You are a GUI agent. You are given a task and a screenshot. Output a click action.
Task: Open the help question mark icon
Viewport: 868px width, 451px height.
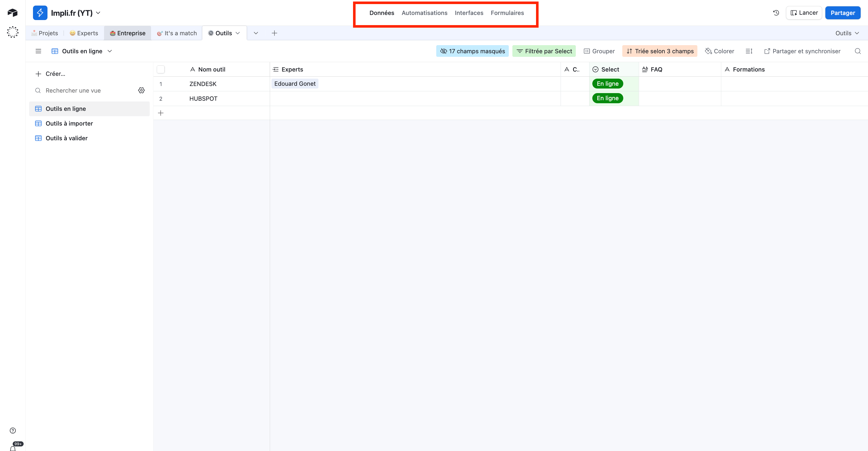pyautogui.click(x=13, y=430)
